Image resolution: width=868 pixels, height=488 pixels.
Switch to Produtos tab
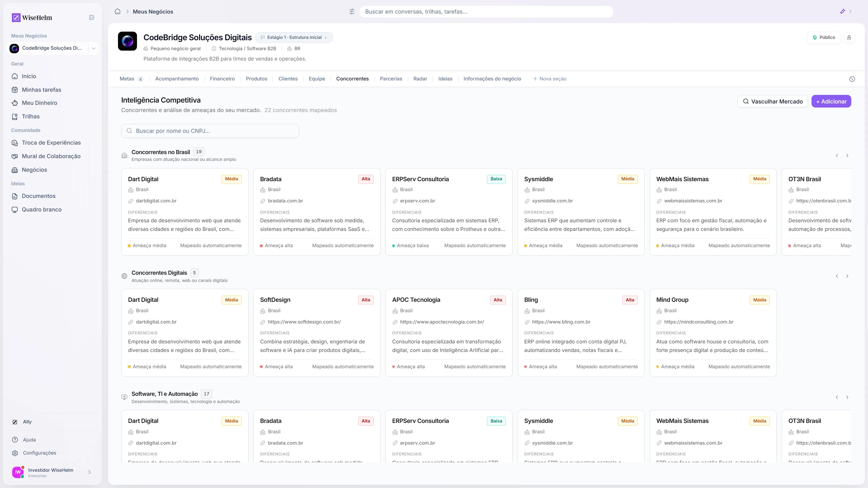[256, 79]
